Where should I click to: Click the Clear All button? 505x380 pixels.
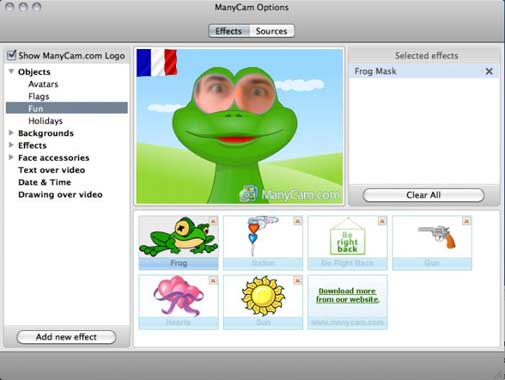click(x=423, y=195)
